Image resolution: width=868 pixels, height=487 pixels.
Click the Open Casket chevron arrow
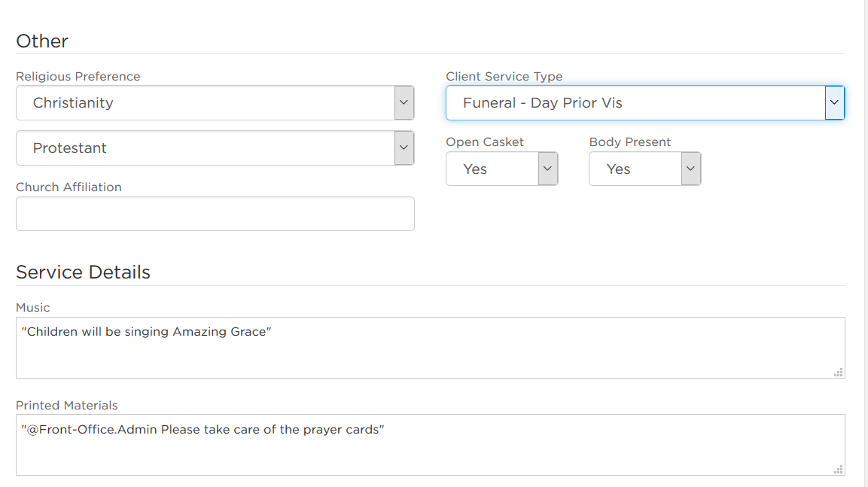point(547,169)
